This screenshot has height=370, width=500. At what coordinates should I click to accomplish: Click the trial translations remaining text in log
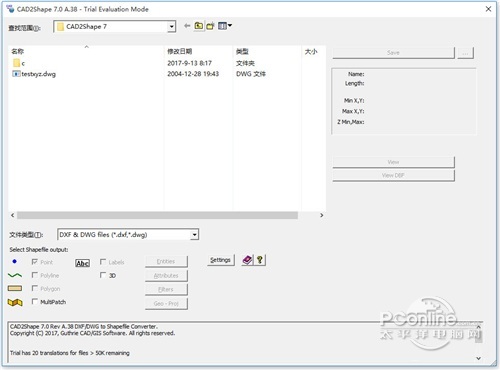(70, 353)
